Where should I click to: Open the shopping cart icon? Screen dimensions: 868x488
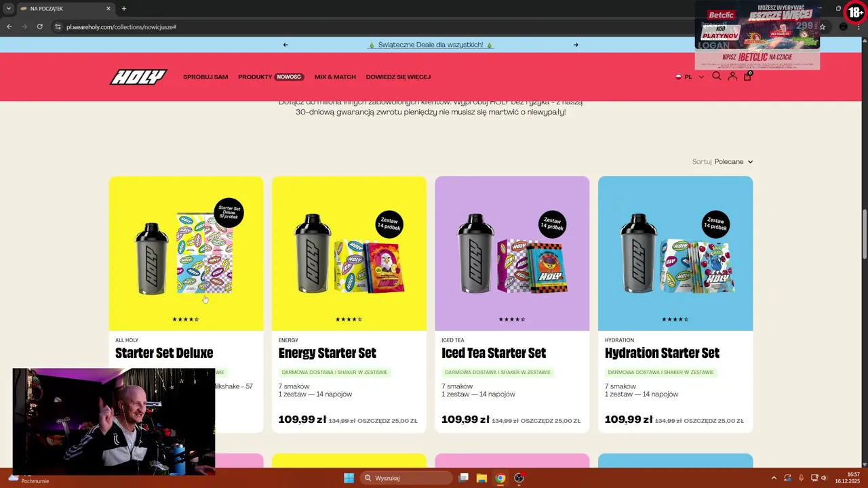pos(747,77)
